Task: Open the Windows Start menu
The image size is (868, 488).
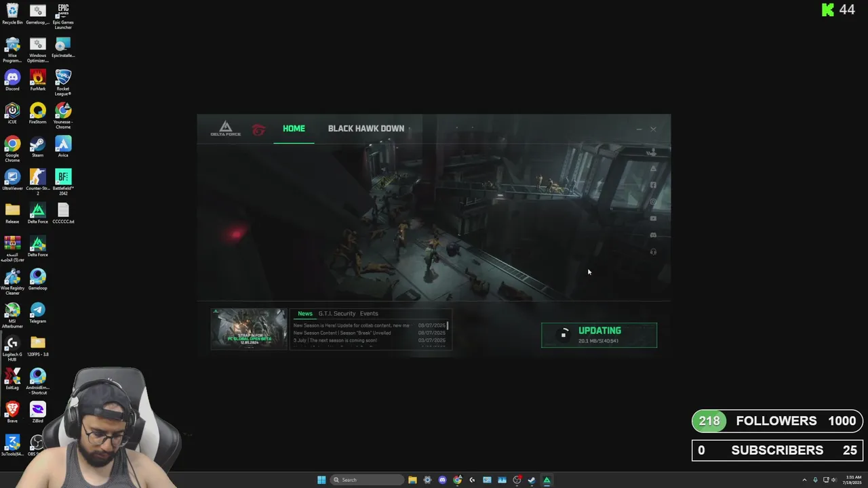Action: point(321,480)
